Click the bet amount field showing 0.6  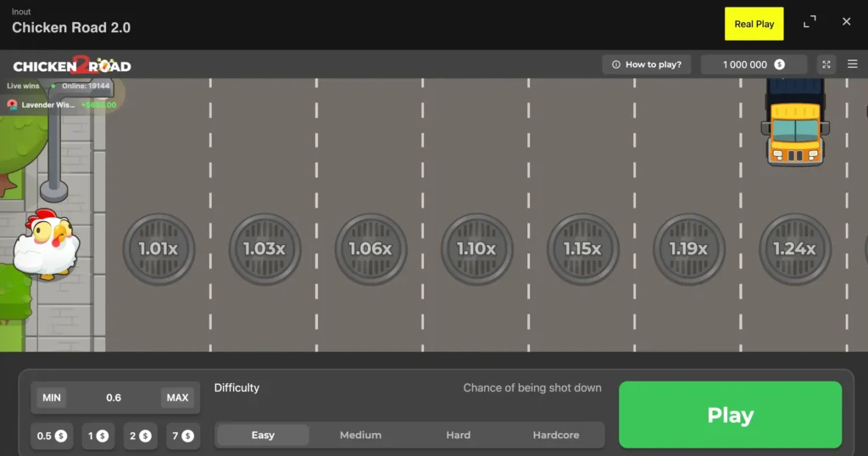click(114, 398)
